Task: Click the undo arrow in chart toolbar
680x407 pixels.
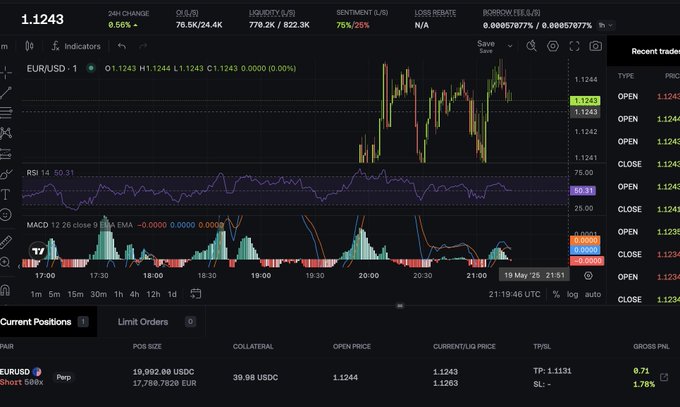Action: tap(121, 46)
